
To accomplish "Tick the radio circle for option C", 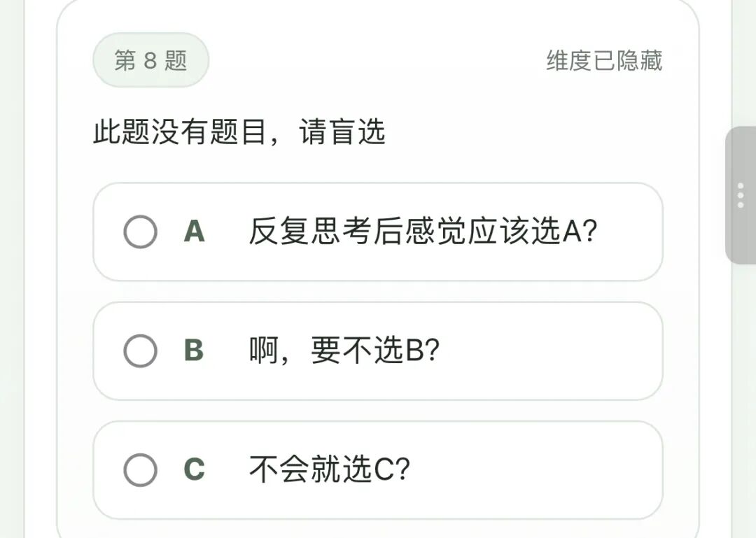I will click(x=140, y=469).
